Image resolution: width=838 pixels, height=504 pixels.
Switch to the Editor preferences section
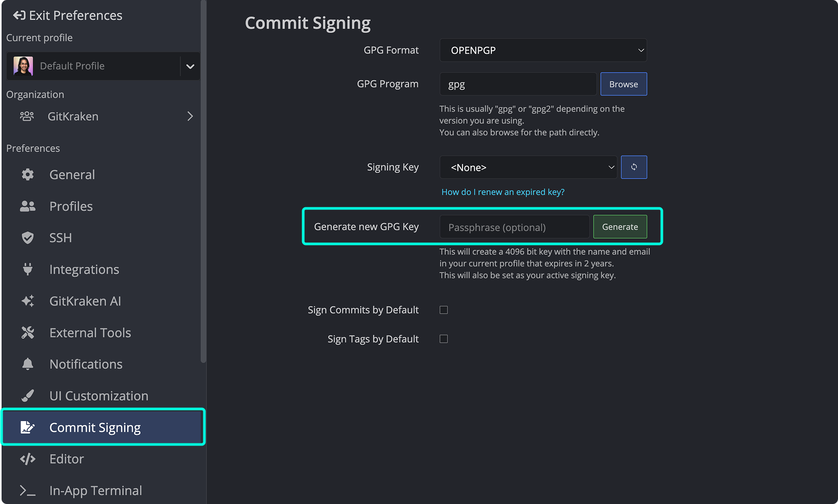[66, 459]
